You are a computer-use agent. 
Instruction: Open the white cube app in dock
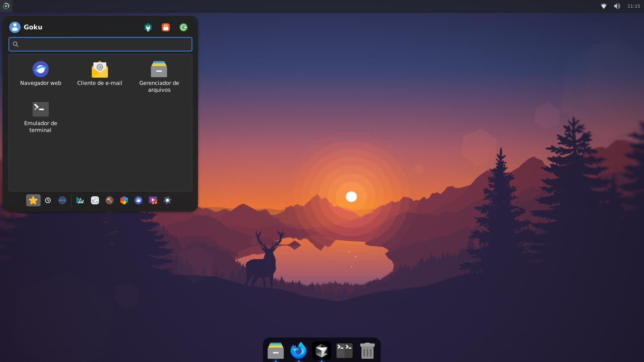(322, 351)
